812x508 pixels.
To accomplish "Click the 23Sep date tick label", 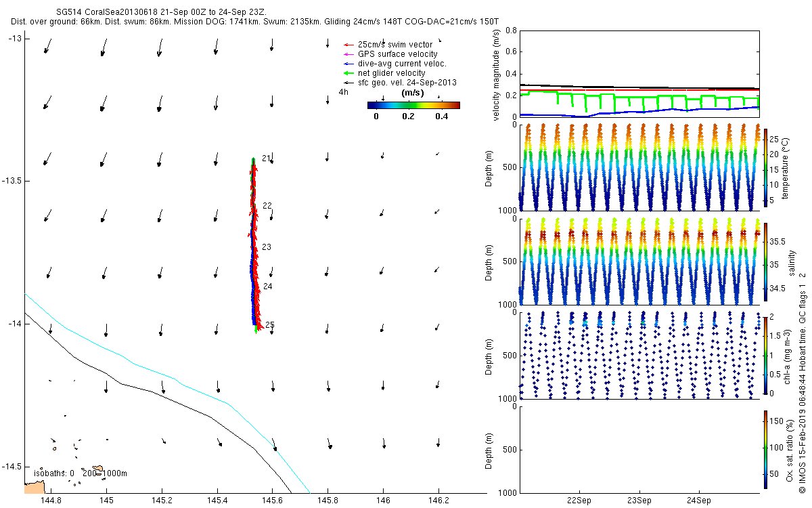I will click(x=639, y=501).
